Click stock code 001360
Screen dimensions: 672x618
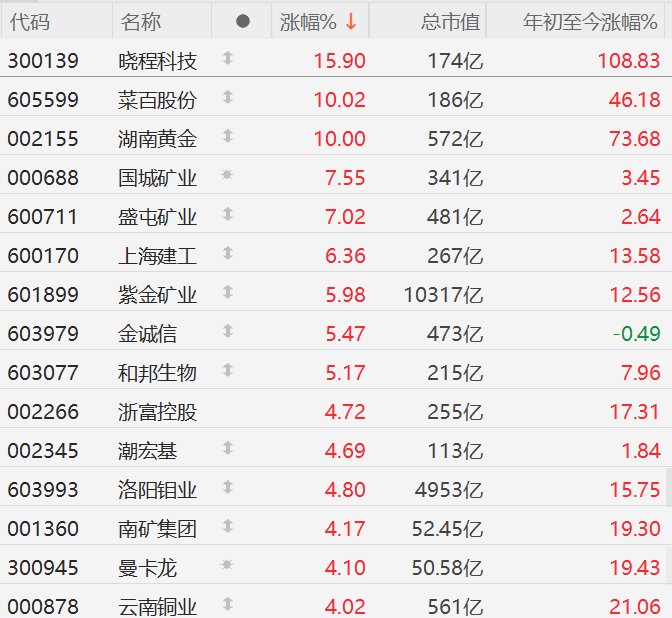pos(43,529)
